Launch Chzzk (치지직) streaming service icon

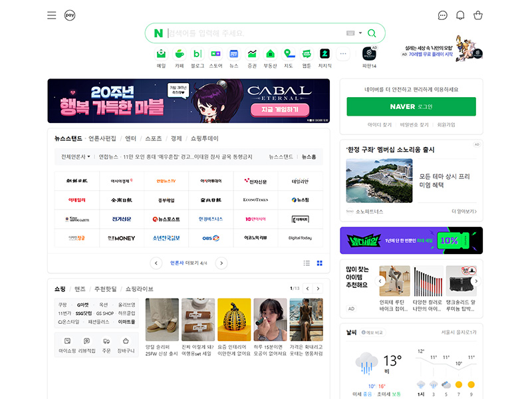pos(325,55)
